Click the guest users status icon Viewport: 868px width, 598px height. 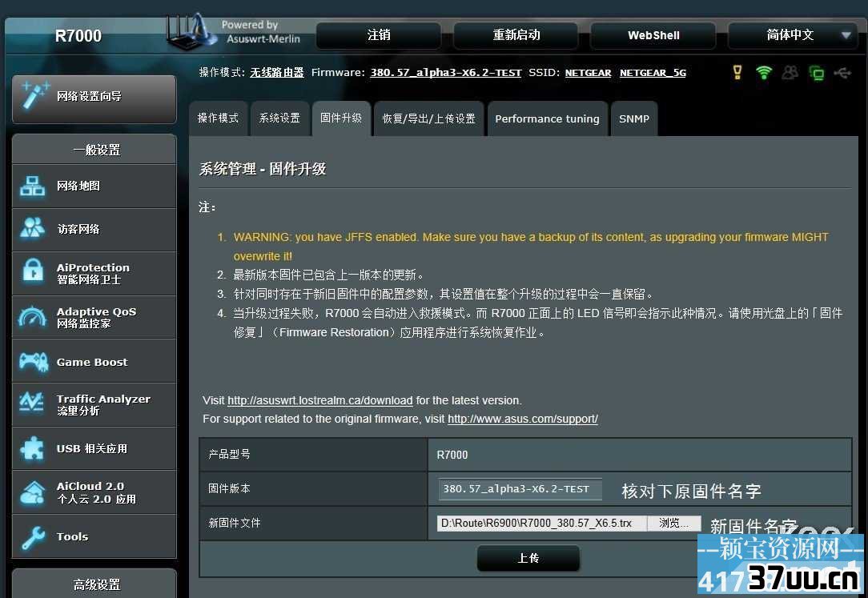790,73
